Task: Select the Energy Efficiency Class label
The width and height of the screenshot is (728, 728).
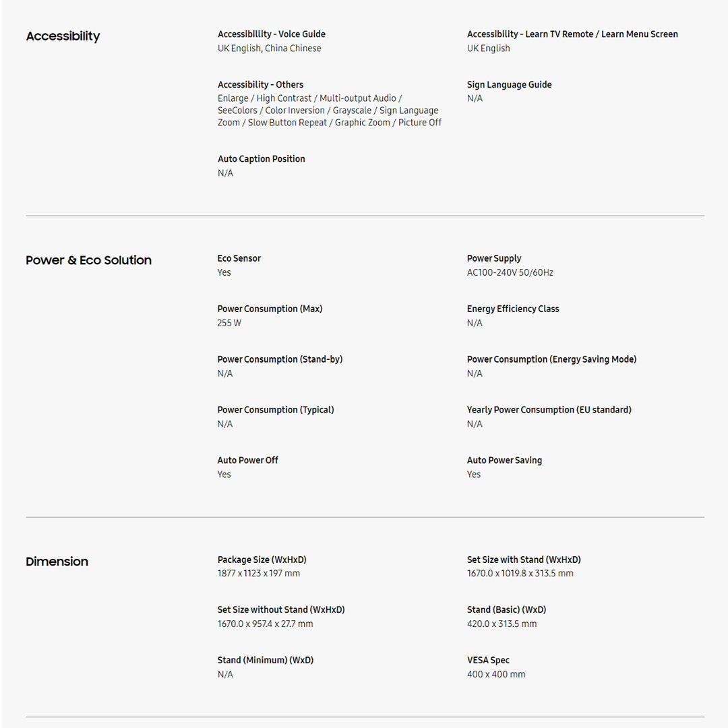Action: [x=512, y=309]
